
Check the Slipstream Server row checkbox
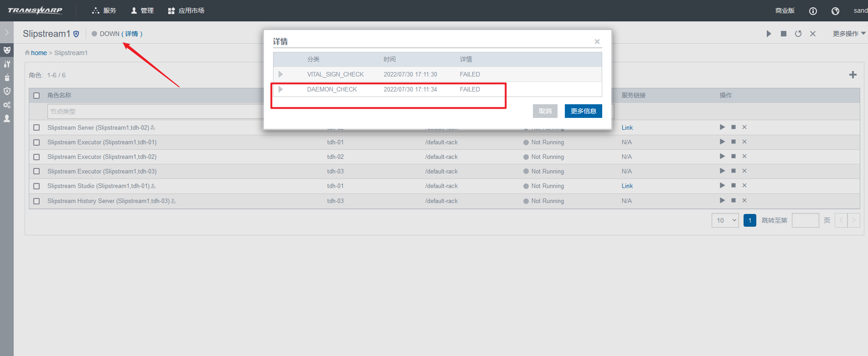(x=36, y=127)
